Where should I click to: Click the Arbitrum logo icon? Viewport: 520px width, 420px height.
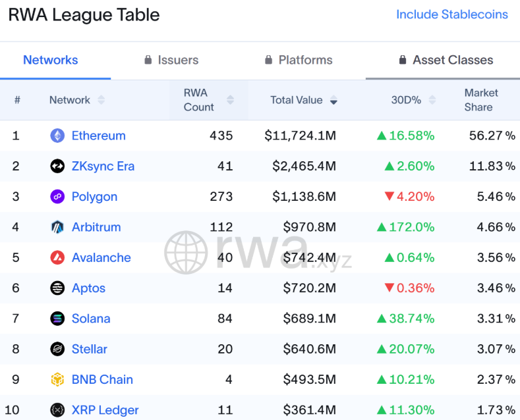57,227
